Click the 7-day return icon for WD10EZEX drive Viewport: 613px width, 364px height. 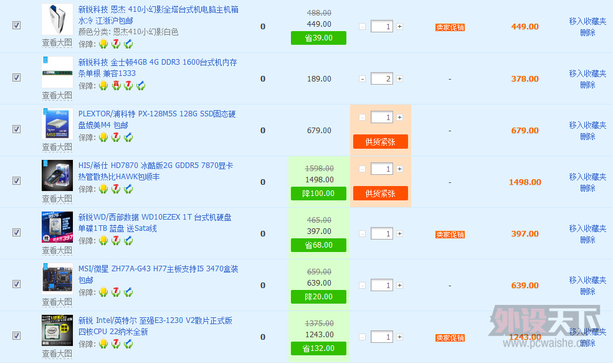pos(116,240)
